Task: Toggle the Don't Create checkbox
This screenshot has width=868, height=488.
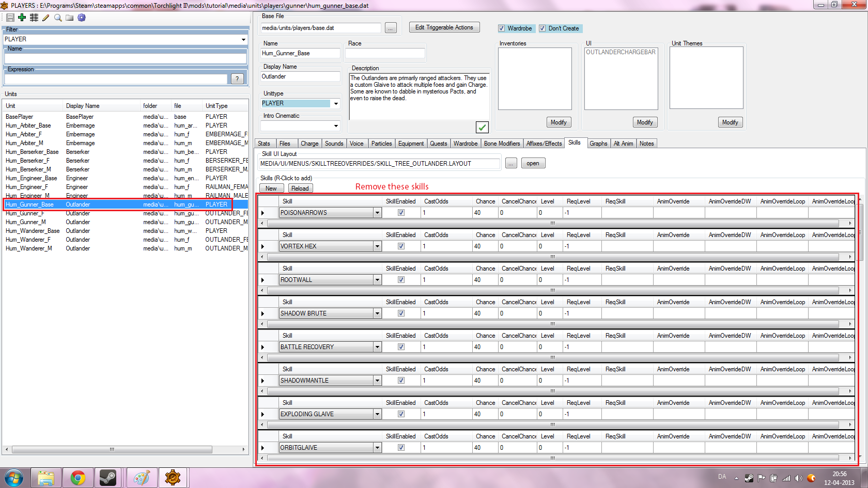Action: coord(542,28)
